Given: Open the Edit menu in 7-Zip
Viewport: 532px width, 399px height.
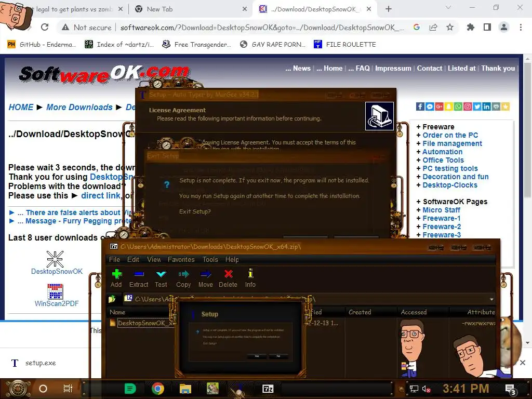Looking at the screenshot, I should point(133,259).
